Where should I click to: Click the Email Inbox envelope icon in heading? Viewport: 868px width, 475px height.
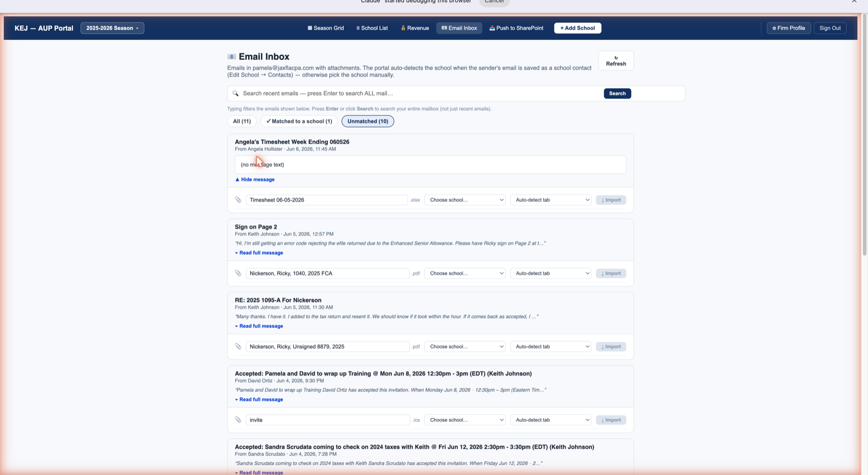tap(231, 57)
